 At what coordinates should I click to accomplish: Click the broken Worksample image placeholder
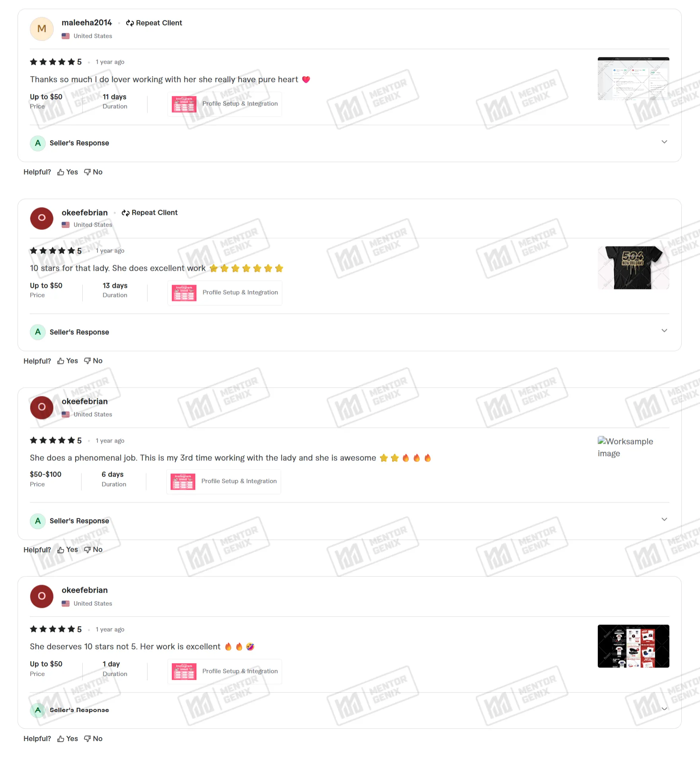click(625, 447)
